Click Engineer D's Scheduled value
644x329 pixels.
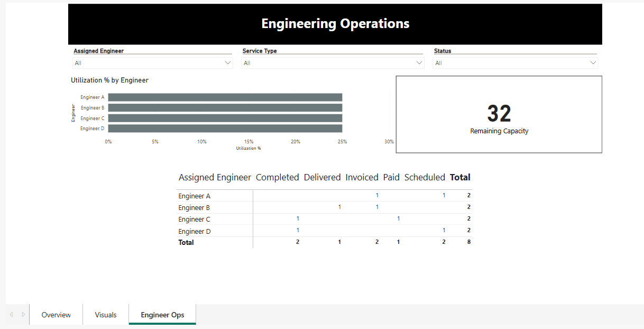click(444, 230)
